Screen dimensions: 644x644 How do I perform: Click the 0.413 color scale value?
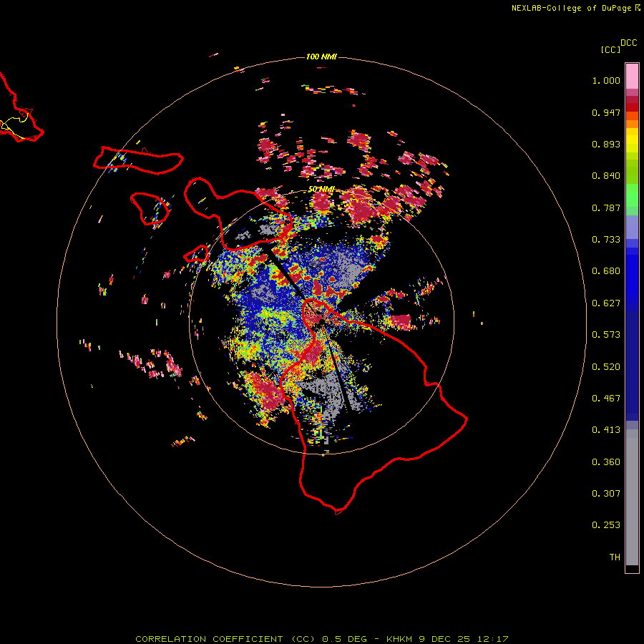tap(606, 430)
